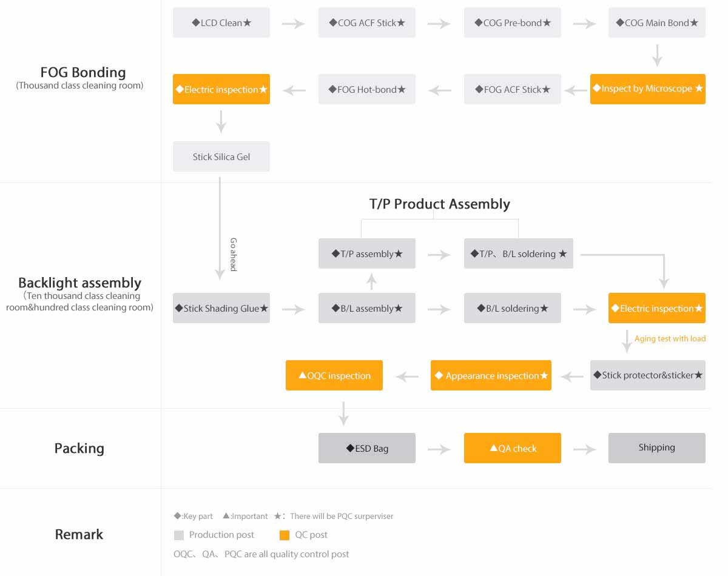Click the LCD Clean process box
Image resolution: width=728 pixels, height=576 pixels.
pos(221,23)
